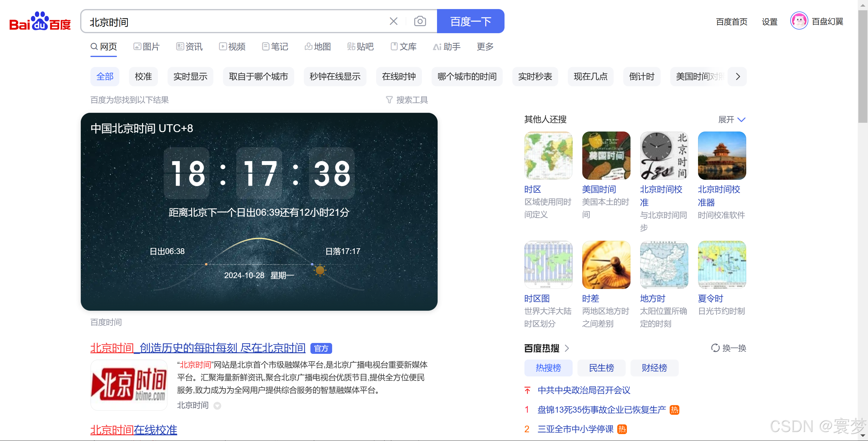This screenshot has width=868, height=441.
Task: Switch to the 财经榜 hot list tab
Action: tap(654, 368)
